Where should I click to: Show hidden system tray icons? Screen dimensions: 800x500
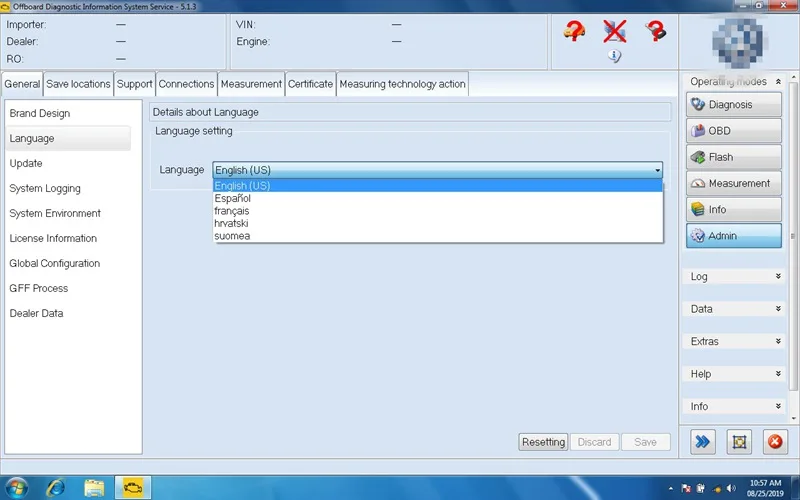pos(670,489)
